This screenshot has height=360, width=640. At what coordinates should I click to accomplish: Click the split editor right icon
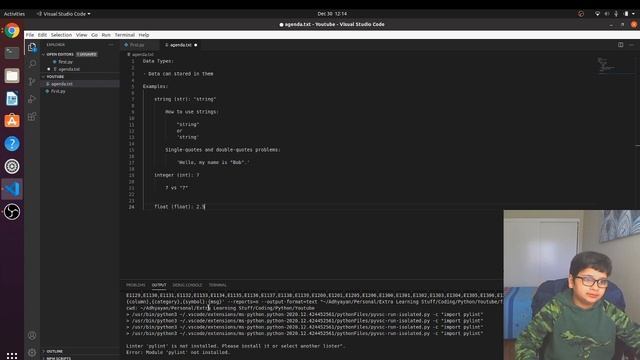click(x=620, y=45)
